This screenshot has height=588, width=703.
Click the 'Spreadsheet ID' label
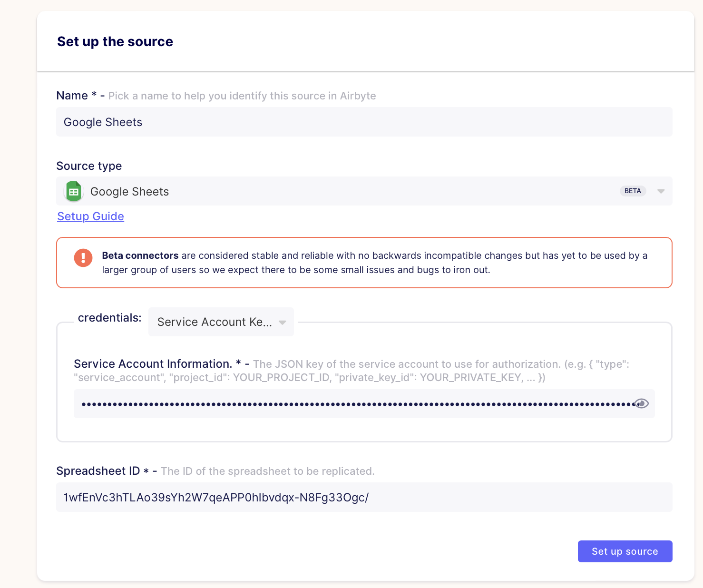tap(98, 471)
